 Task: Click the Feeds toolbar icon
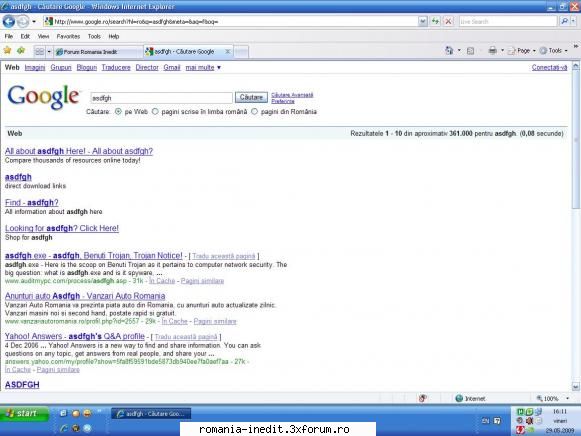[471, 51]
